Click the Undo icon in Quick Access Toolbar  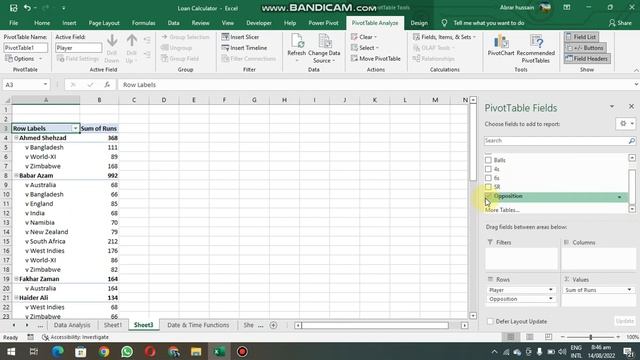click(27, 8)
